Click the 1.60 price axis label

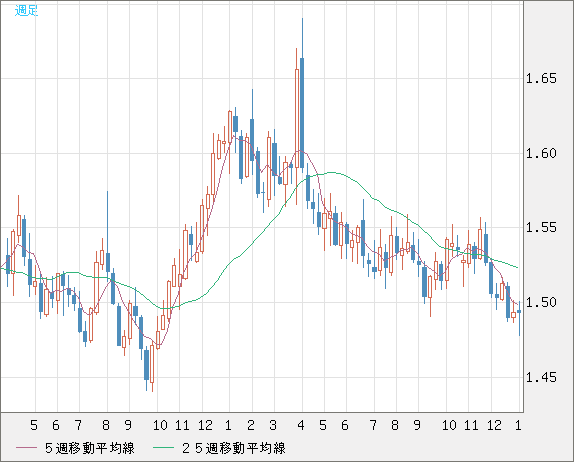(541, 153)
